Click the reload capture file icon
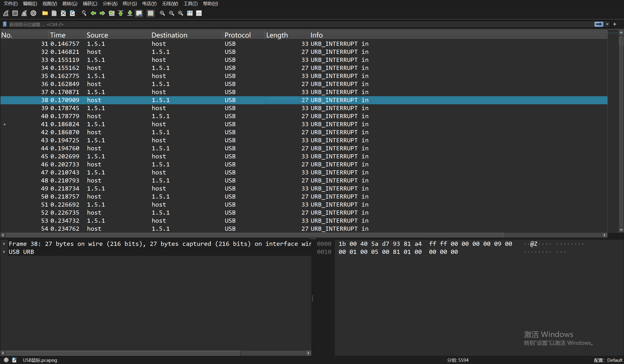This screenshot has height=364, width=624. (x=72, y=13)
